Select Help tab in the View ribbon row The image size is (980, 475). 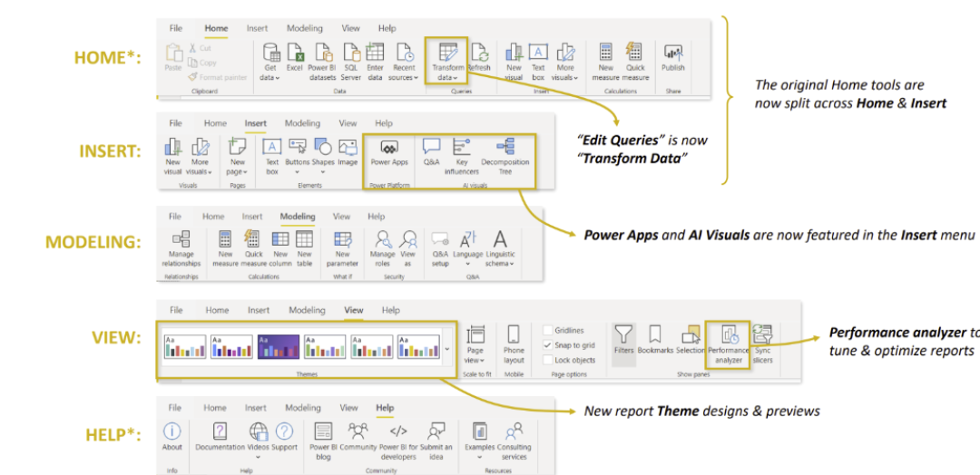[x=390, y=310]
